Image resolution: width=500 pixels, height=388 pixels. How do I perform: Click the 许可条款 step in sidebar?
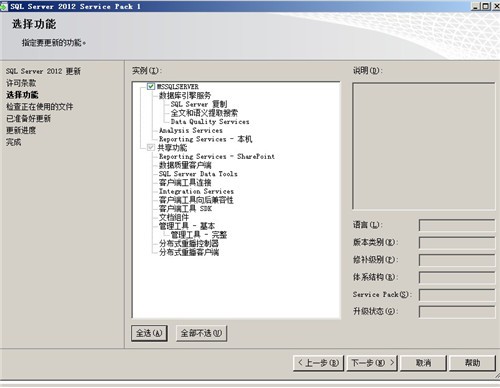coord(21,83)
